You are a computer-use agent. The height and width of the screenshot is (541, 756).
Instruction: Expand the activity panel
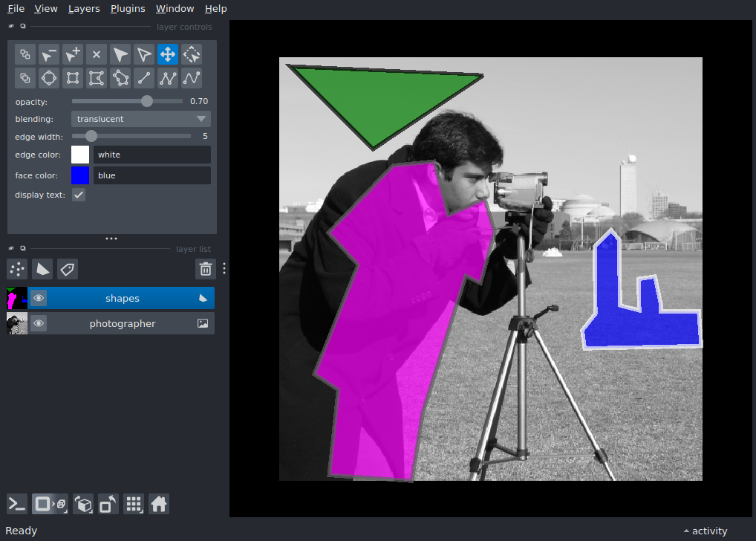coord(704,531)
